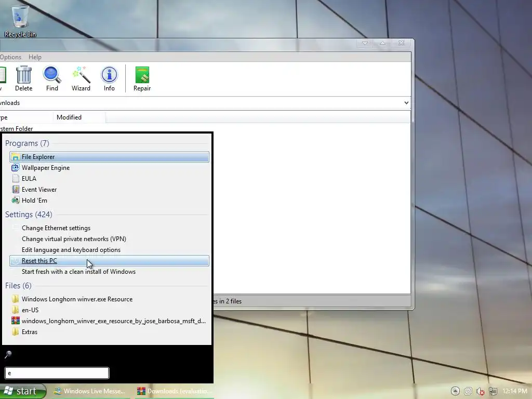Viewport: 532px width, 399px height.
Task: Sort by the Modified column header
Action: pyautogui.click(x=79, y=117)
